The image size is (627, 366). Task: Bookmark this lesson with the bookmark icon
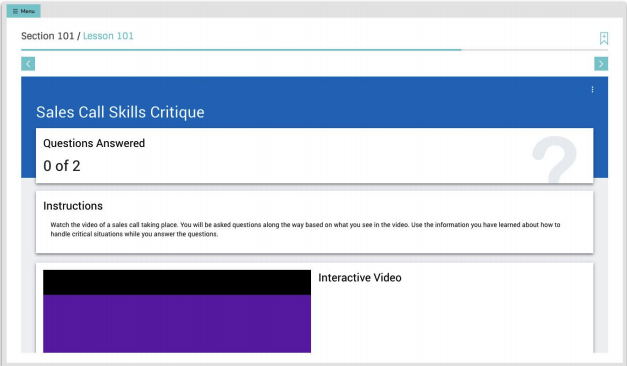[x=603, y=38]
